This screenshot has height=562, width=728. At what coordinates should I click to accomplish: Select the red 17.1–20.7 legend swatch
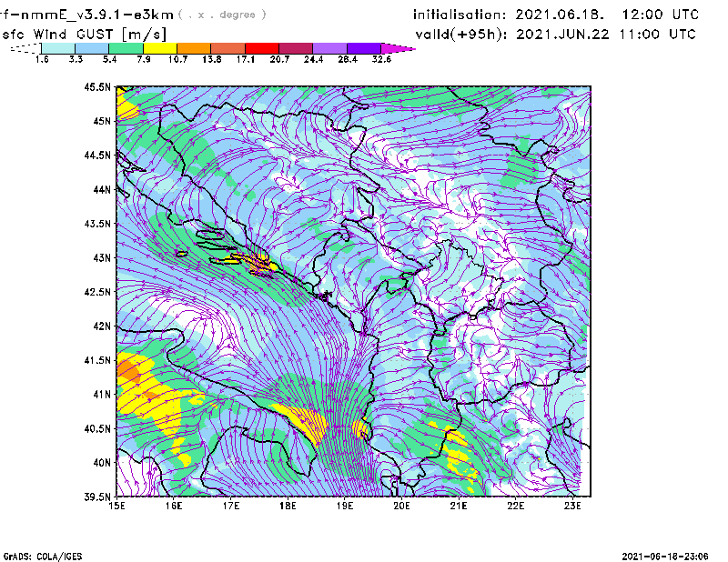coord(263,47)
